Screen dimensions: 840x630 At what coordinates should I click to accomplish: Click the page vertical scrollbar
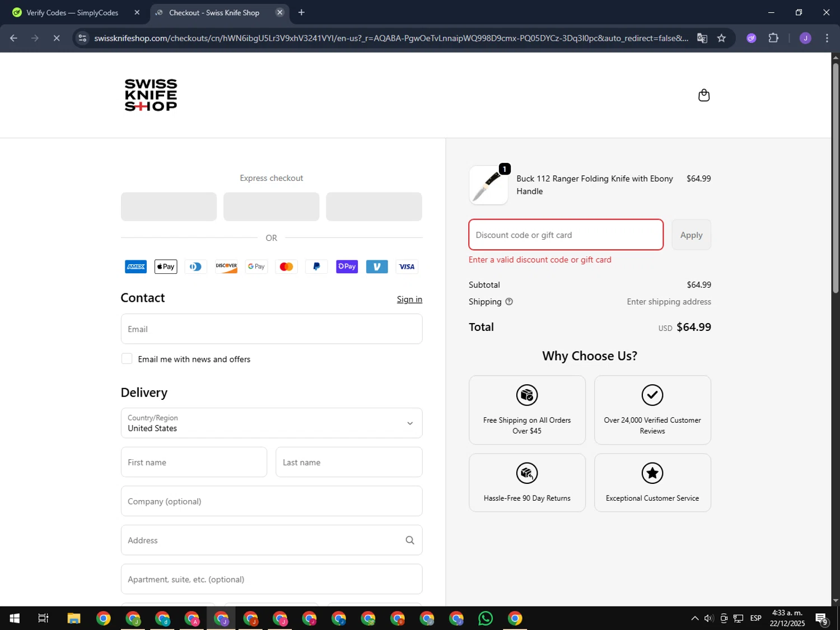pos(835,179)
